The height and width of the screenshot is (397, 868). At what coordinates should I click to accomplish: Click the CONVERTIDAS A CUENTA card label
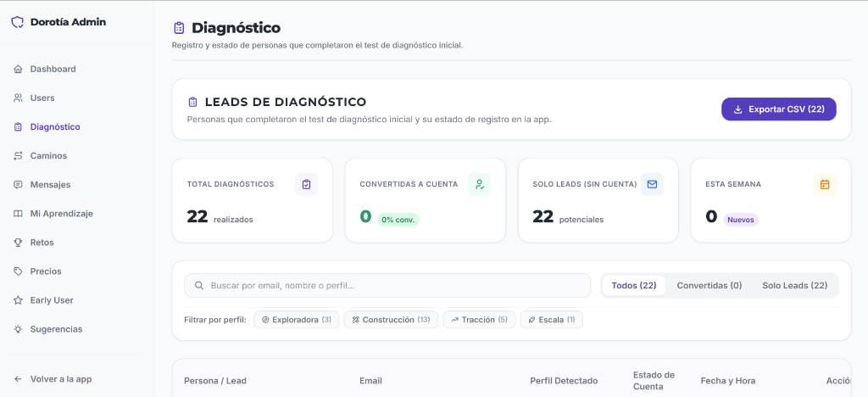pyautogui.click(x=409, y=184)
